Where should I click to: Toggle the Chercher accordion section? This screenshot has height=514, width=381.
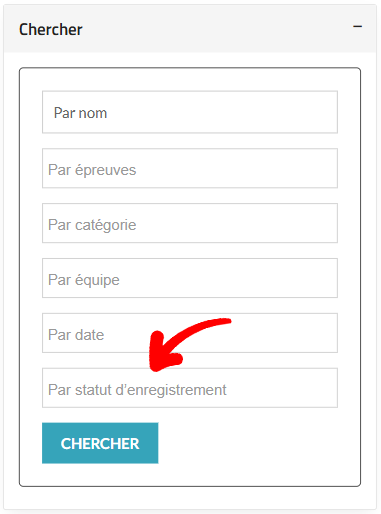click(190, 29)
